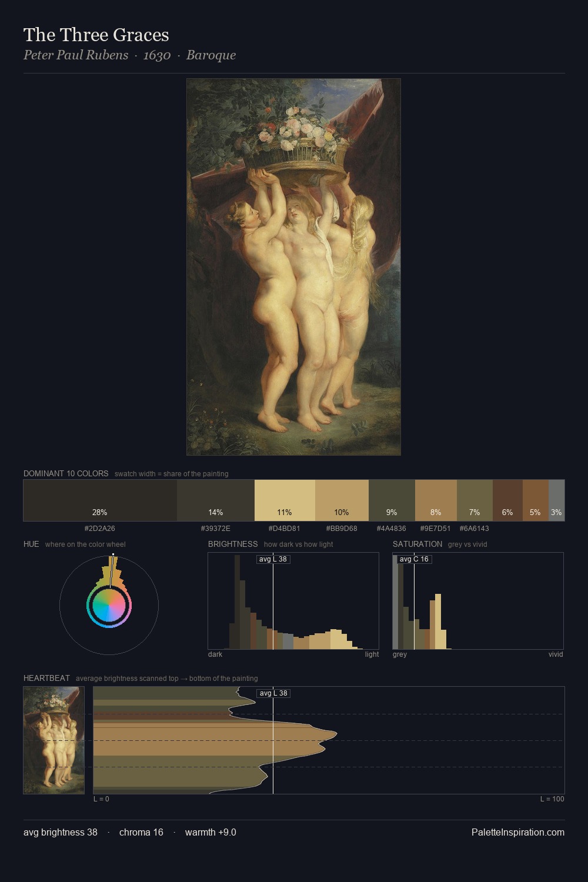Click the subtitle 'Peter Paul Rubens · 1630 · Baroque'

coord(129,55)
